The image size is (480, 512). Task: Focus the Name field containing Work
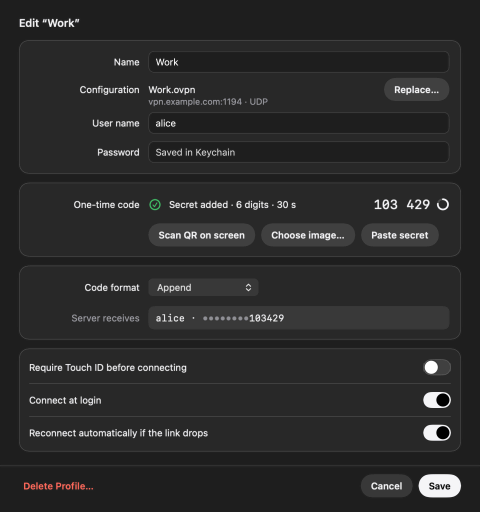pos(299,62)
